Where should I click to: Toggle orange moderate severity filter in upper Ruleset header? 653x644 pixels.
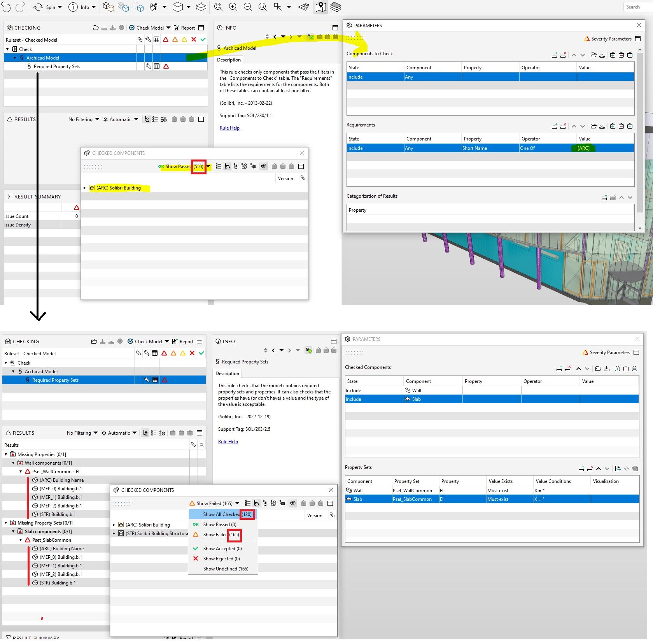click(175, 40)
